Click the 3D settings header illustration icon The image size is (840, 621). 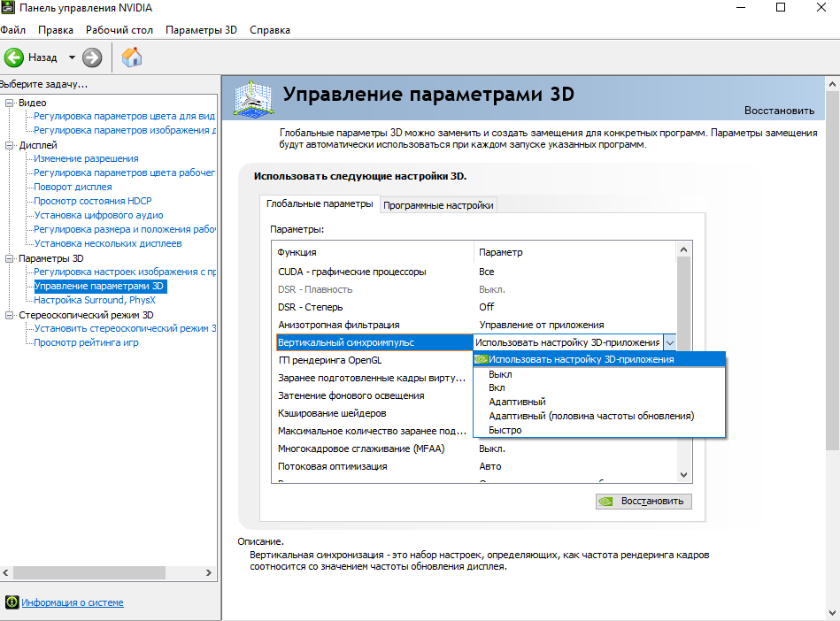pyautogui.click(x=254, y=98)
